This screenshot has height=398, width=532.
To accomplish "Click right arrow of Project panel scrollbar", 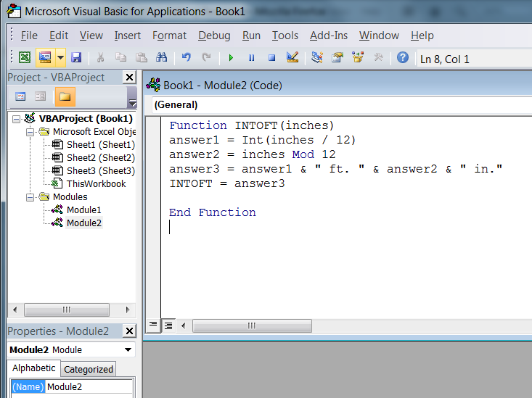I will pyautogui.click(x=128, y=310).
